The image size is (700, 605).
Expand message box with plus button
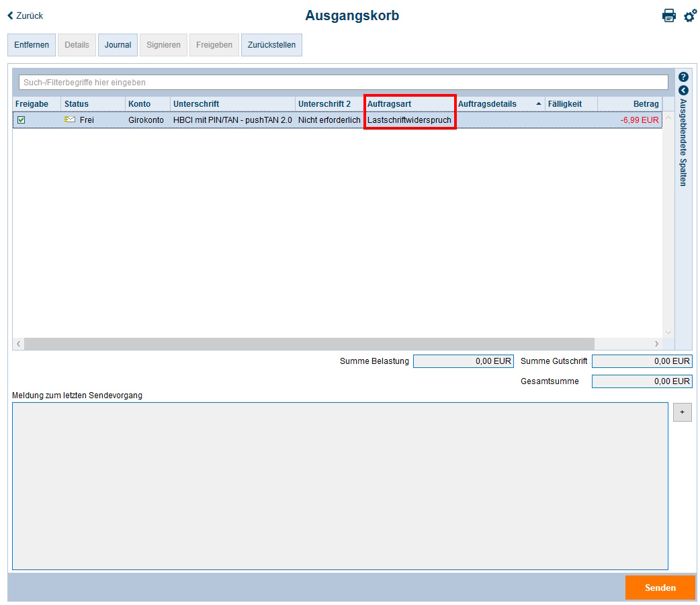682,412
